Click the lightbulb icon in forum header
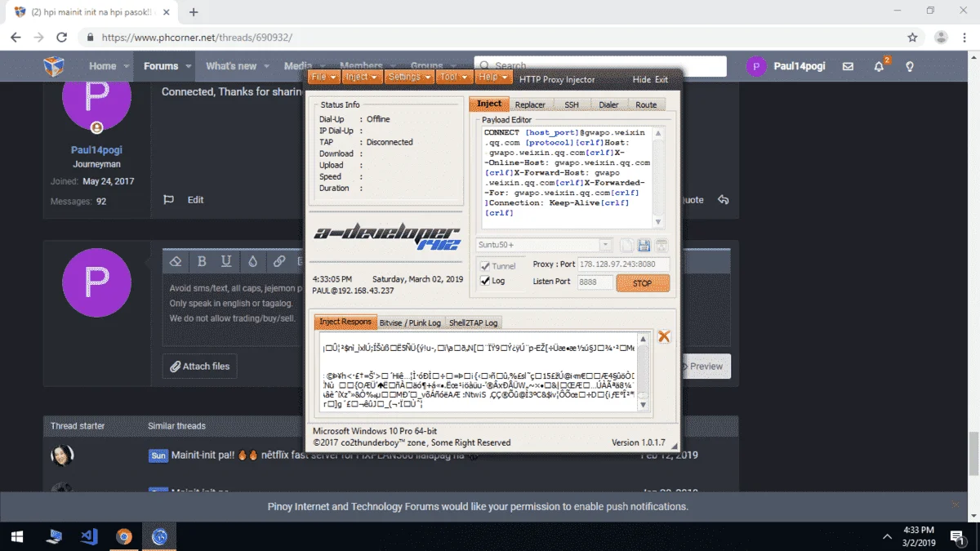 pyautogui.click(x=910, y=66)
